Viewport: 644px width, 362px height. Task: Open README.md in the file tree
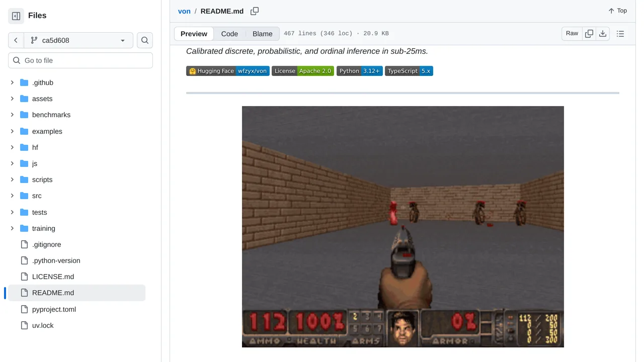[x=76, y=293]
